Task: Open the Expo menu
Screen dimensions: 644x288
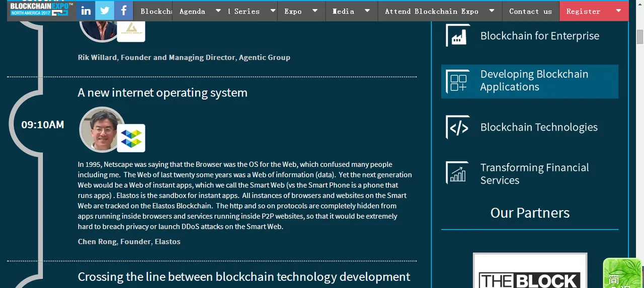Action: pos(293,11)
